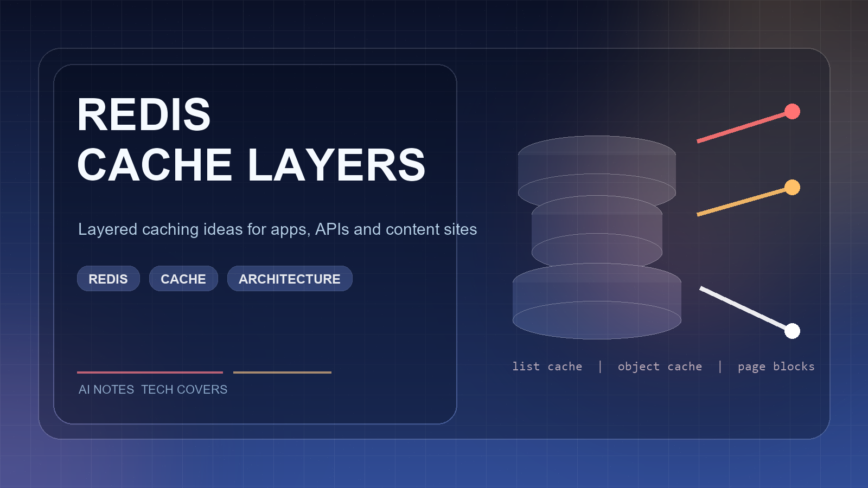
Task: Click the CACHE tag pill
Action: [183, 279]
